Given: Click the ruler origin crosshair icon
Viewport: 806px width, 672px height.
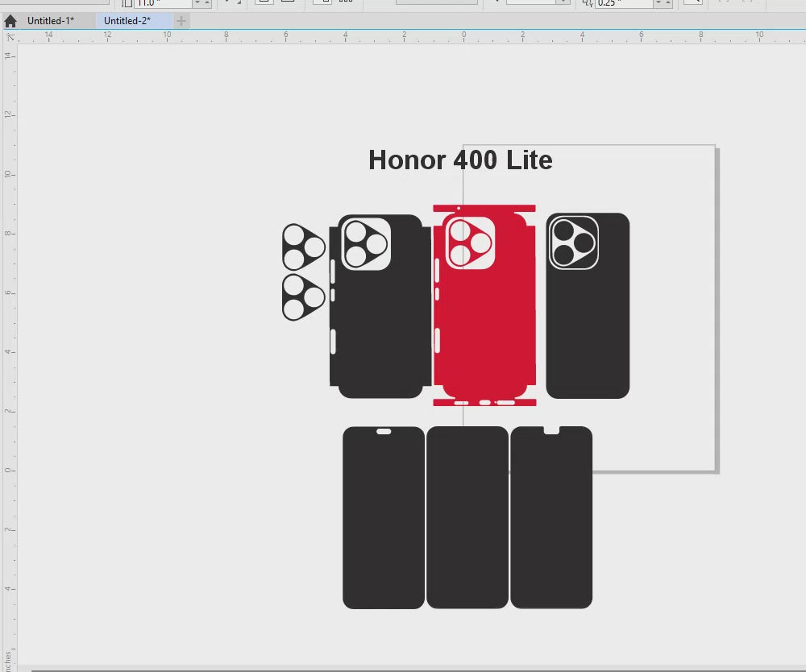Looking at the screenshot, I should click(x=10, y=36).
